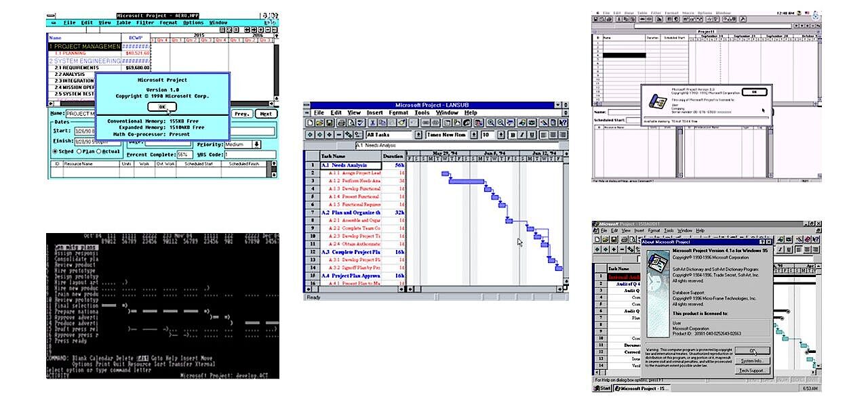Click OK in the Macintosh Project about dialog
The height and width of the screenshot is (399, 868).
coord(754,91)
